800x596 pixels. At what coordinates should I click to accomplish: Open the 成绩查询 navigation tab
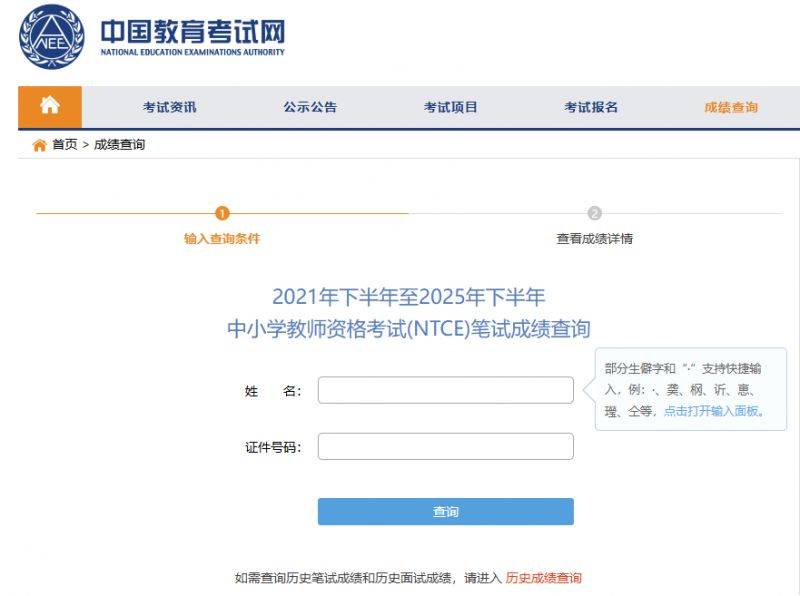pos(731,107)
